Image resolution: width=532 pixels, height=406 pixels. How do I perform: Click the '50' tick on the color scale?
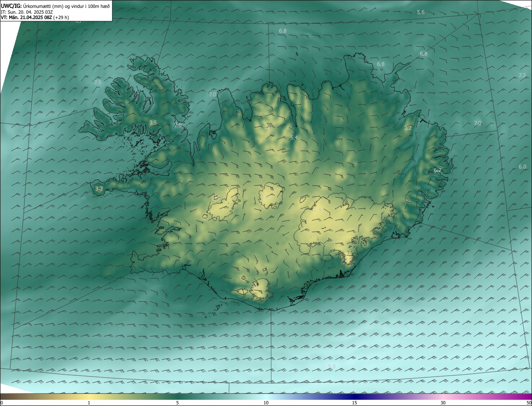tap(529, 403)
